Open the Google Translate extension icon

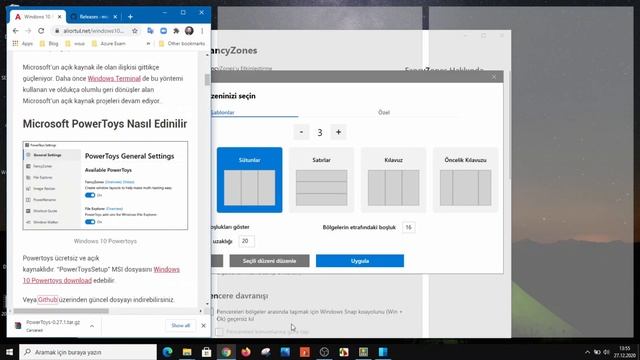tap(150, 31)
